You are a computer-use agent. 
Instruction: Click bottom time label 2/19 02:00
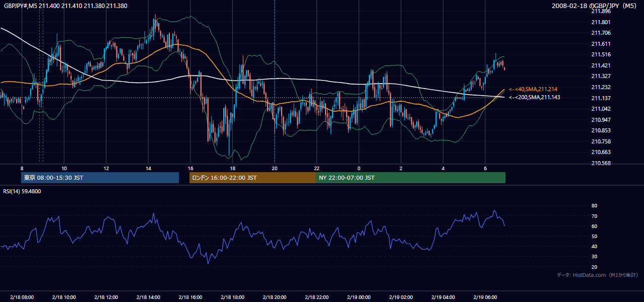click(x=401, y=297)
